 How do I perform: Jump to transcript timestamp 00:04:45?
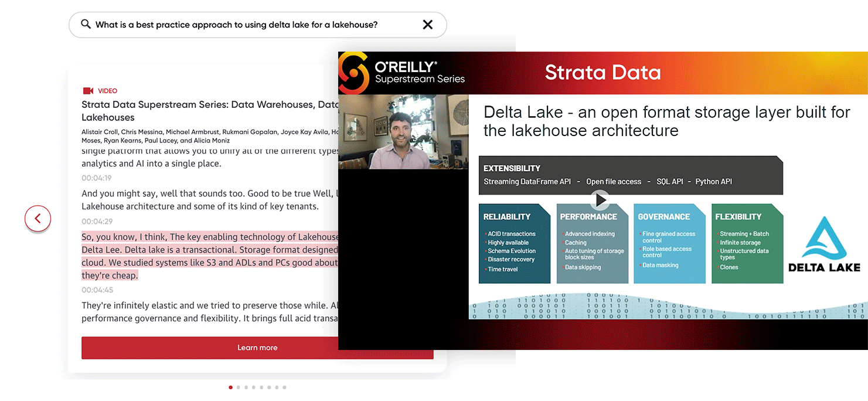(x=97, y=290)
